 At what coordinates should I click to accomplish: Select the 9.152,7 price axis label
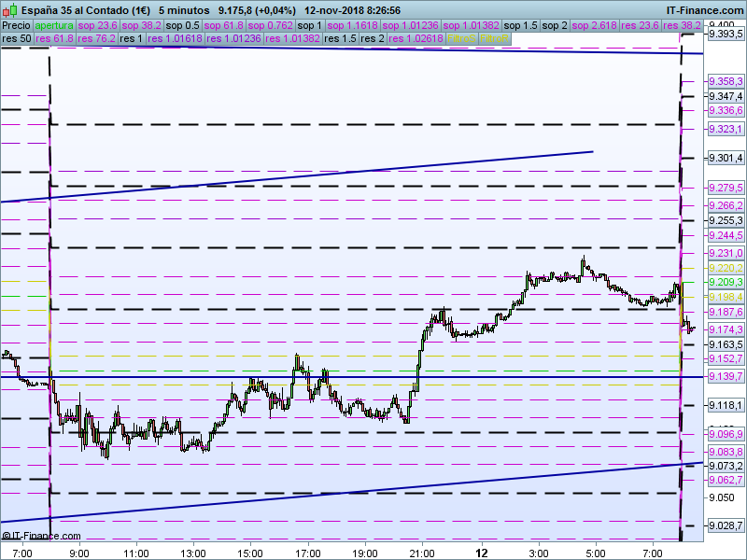tap(726, 358)
